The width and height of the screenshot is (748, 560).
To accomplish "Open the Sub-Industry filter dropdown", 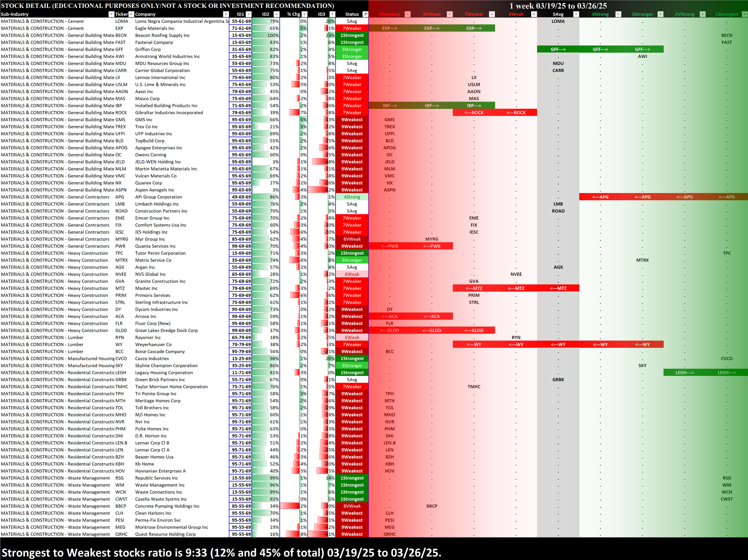I will click(111, 14).
